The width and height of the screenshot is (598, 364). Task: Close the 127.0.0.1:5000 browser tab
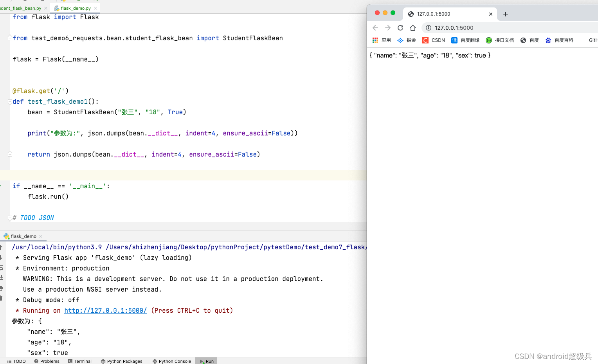[x=491, y=14]
